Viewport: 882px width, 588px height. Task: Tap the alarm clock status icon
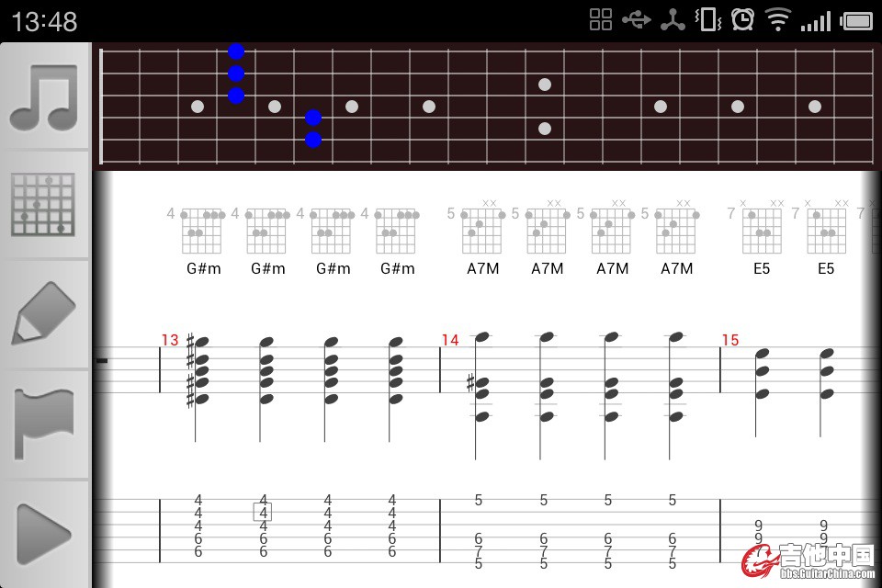pyautogui.click(x=742, y=19)
